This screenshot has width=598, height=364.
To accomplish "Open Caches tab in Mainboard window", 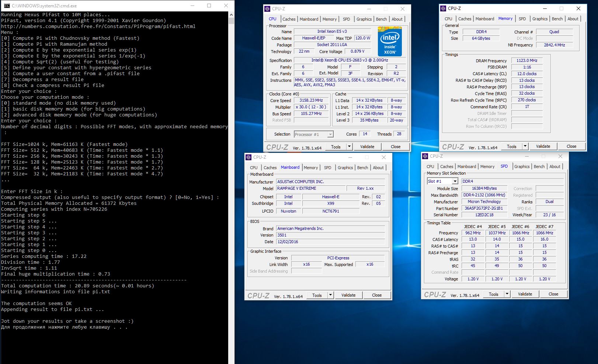I will coord(270,168).
